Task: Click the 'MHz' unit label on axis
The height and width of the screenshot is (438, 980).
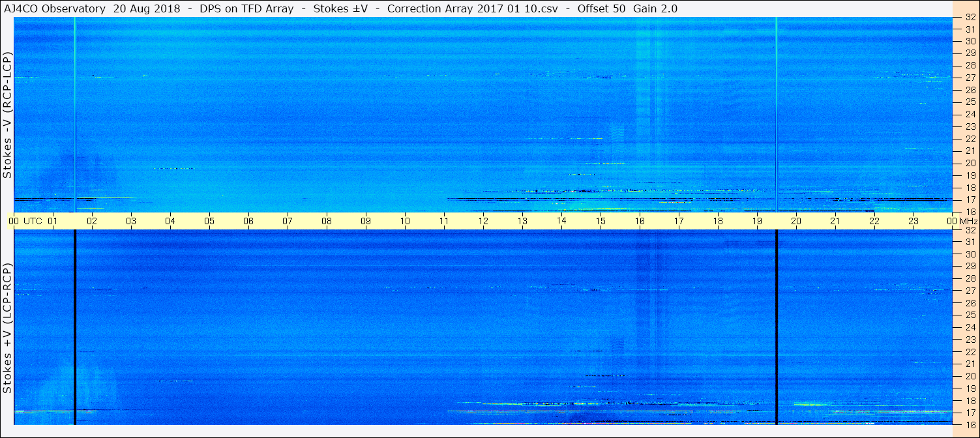Action: pyautogui.click(x=968, y=221)
